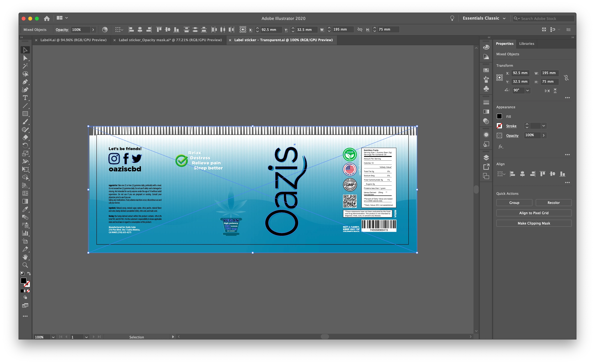This screenshot has width=595, height=364.
Task: Expand the zoom level dropdown
Action: (53, 337)
